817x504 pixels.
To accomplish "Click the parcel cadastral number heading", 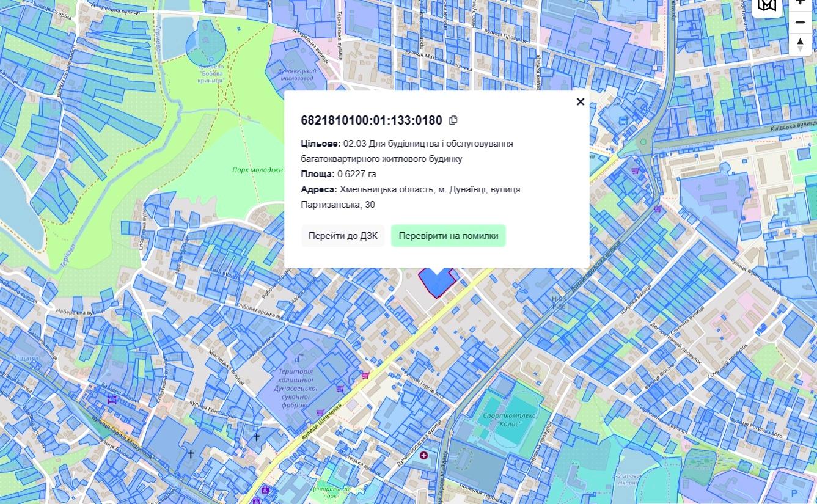I will point(372,120).
